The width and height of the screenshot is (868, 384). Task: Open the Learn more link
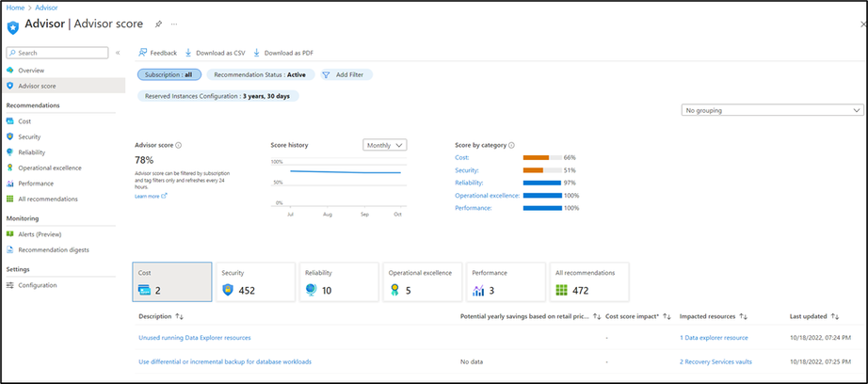coord(151,196)
